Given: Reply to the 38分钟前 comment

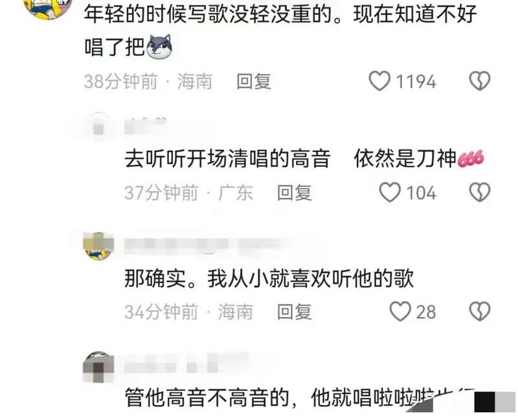Looking at the screenshot, I should pos(254,82).
